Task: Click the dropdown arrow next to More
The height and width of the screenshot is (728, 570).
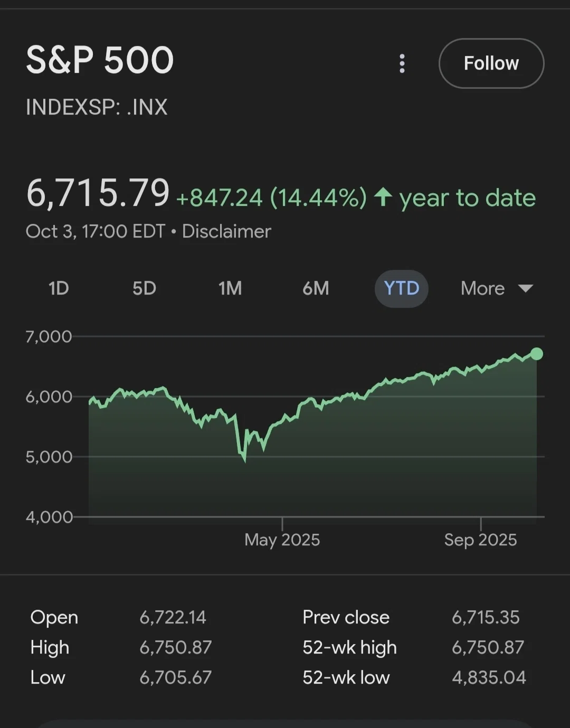Action: click(526, 288)
